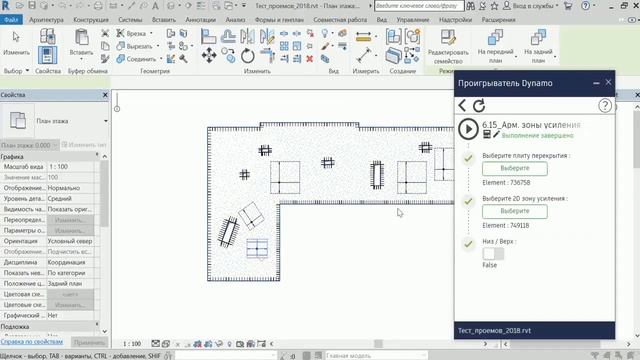Click the Send to Back (На задний план) icon
640x360 pixels.
pyautogui.click(x=538, y=38)
